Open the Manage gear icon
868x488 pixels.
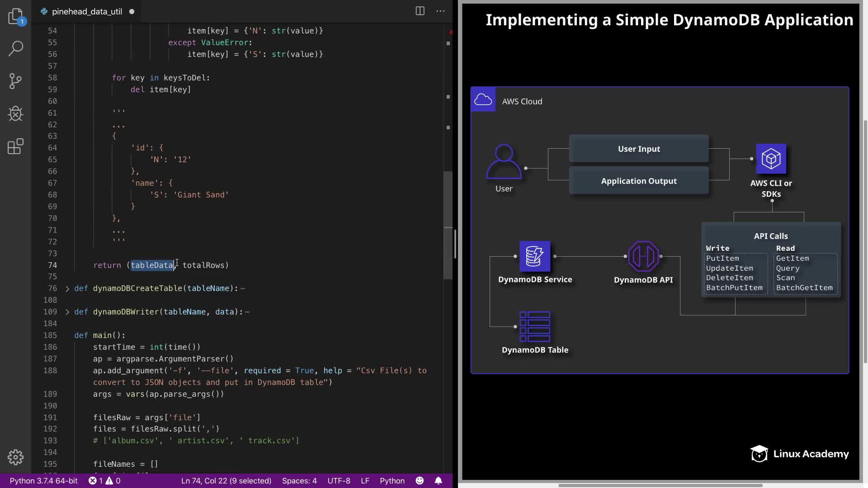(15, 457)
